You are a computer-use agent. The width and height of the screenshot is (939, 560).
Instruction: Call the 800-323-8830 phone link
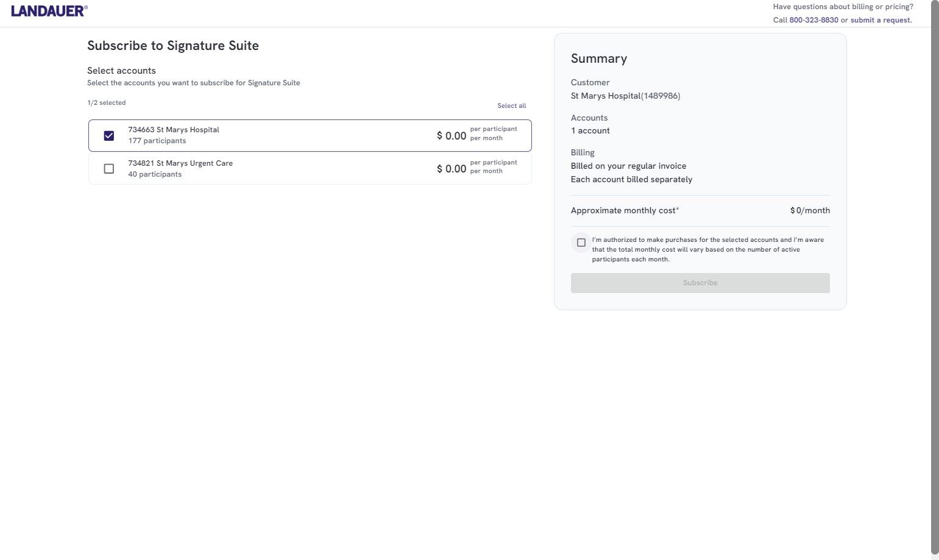pyautogui.click(x=813, y=20)
